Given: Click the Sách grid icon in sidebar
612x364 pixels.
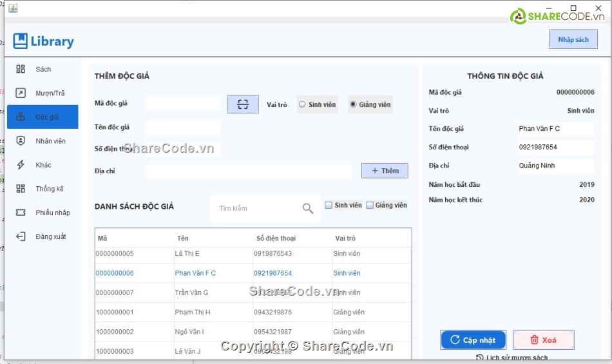Looking at the screenshot, I should (21, 69).
